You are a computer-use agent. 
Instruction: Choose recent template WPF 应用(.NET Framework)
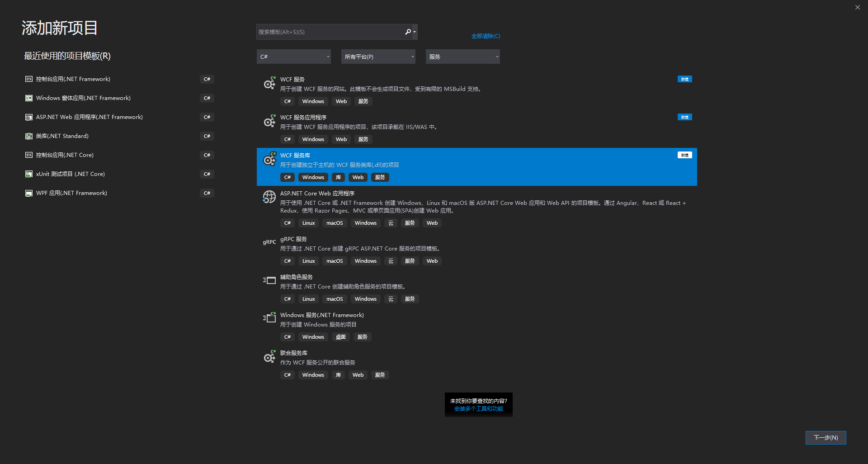coord(119,193)
